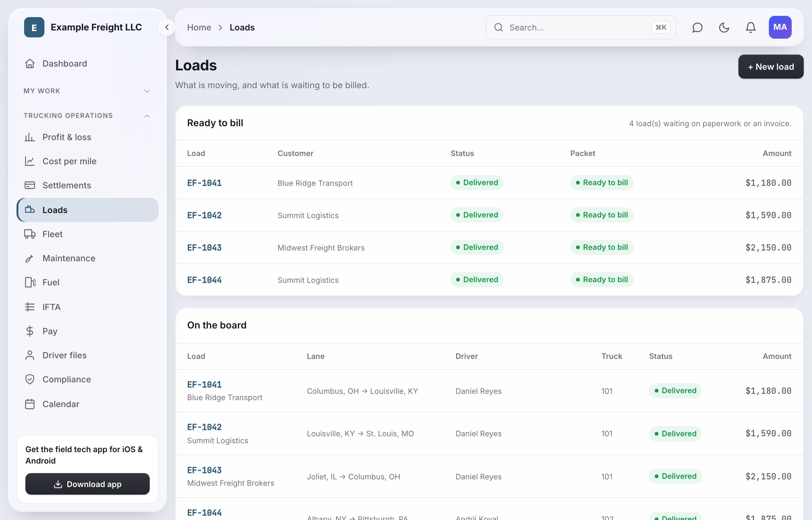
Task: Open Calendar icon in sidebar
Action: (x=30, y=404)
